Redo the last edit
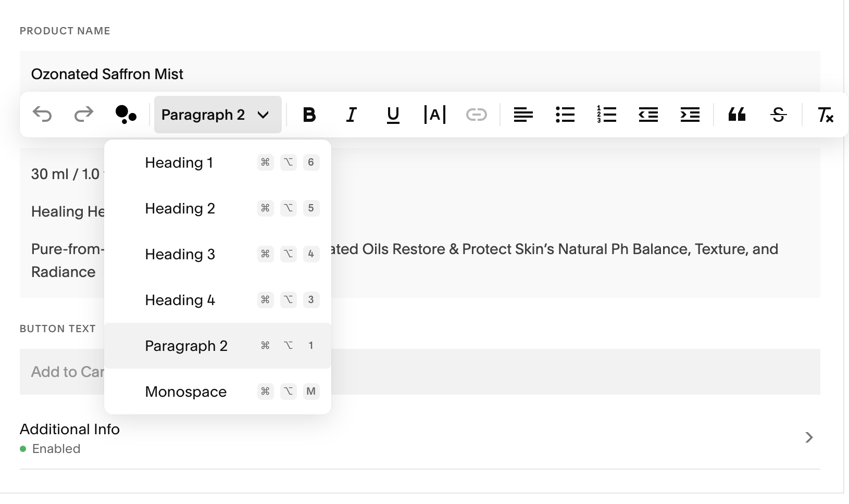Screen dimensions: 849x504 point(84,114)
